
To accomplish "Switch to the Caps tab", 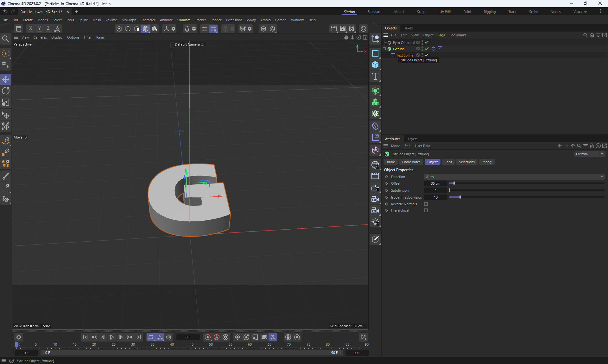I will (x=448, y=162).
